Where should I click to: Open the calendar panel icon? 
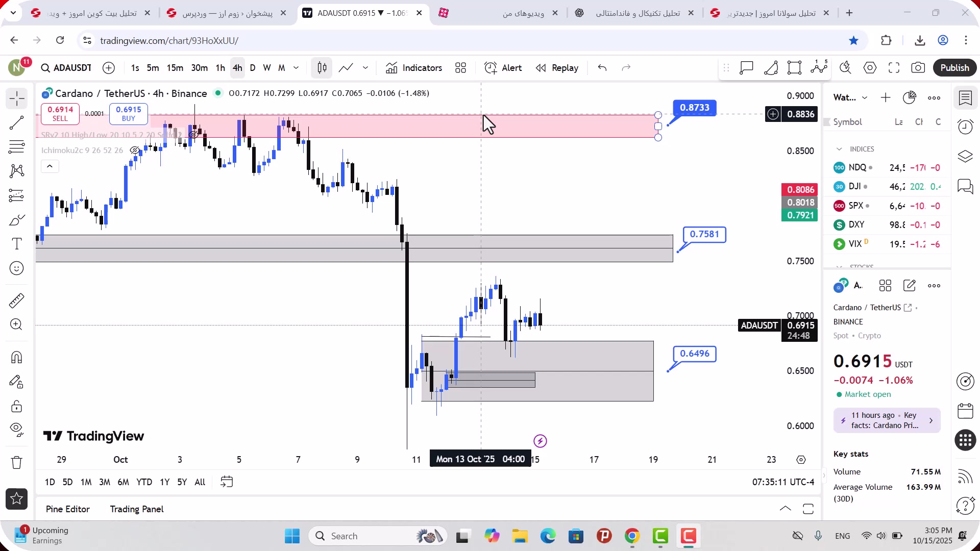tap(965, 411)
